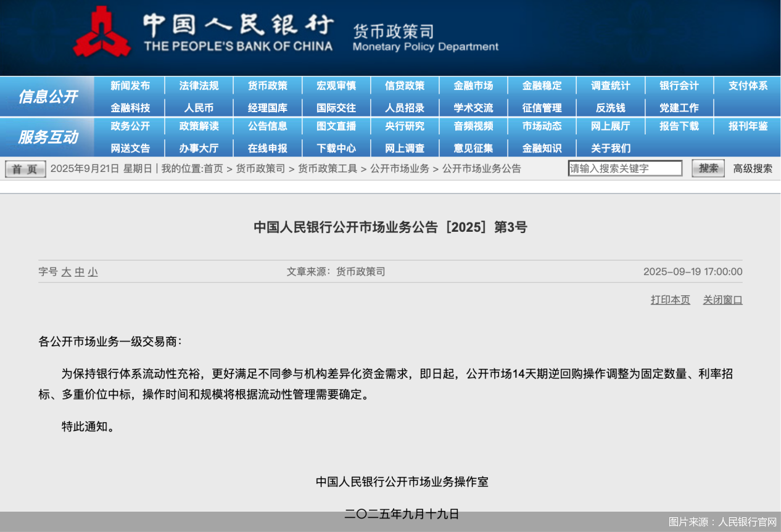
Task: Click the search keyword input field
Action: click(624, 168)
